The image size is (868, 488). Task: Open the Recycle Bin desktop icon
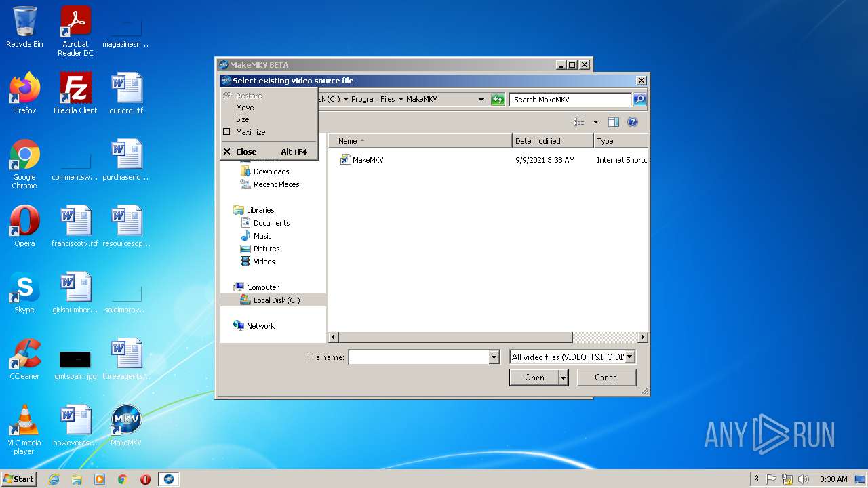click(x=24, y=27)
